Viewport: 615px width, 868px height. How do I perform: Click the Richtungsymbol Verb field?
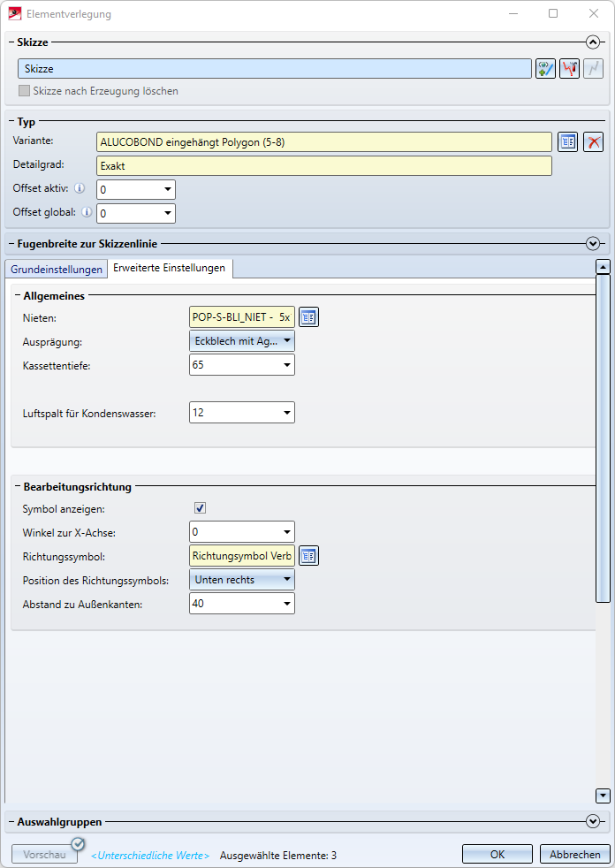click(x=242, y=556)
